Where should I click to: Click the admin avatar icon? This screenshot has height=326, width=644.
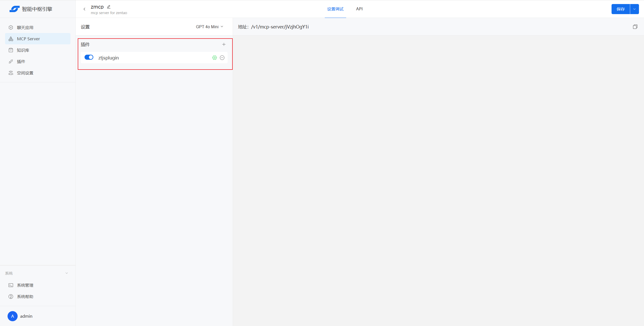click(x=12, y=316)
